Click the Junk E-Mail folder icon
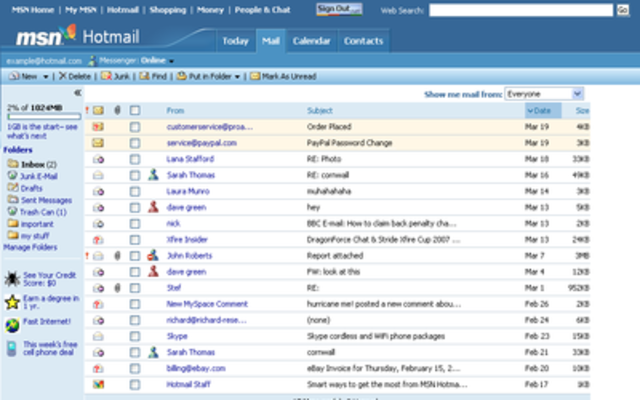The height and width of the screenshot is (400, 640). pyautogui.click(x=13, y=176)
